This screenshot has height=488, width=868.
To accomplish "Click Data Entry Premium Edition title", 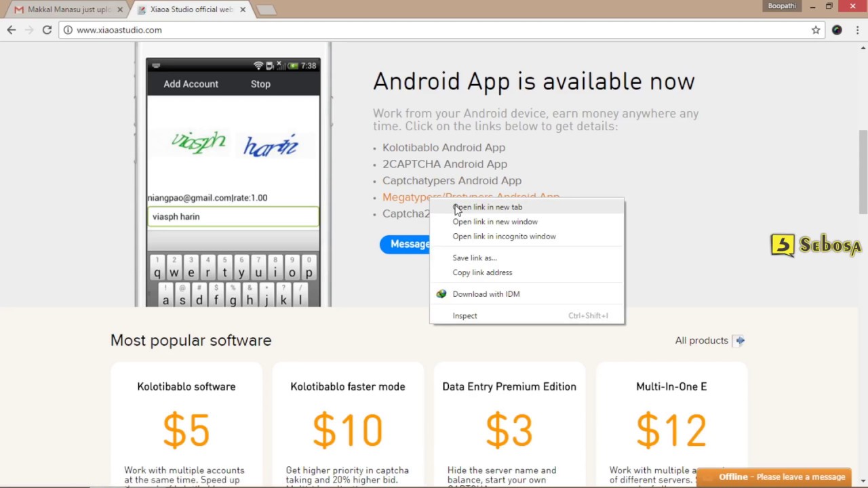I will tap(509, 387).
